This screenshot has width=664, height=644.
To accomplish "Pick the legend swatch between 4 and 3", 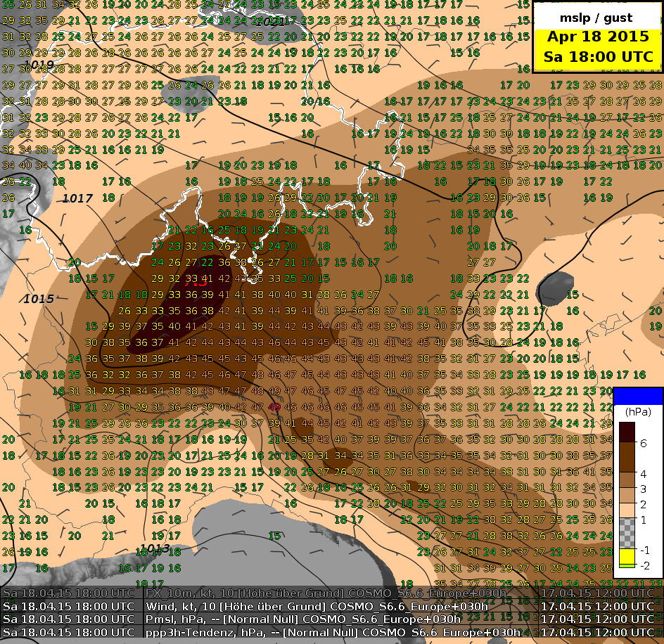I will [627, 479].
